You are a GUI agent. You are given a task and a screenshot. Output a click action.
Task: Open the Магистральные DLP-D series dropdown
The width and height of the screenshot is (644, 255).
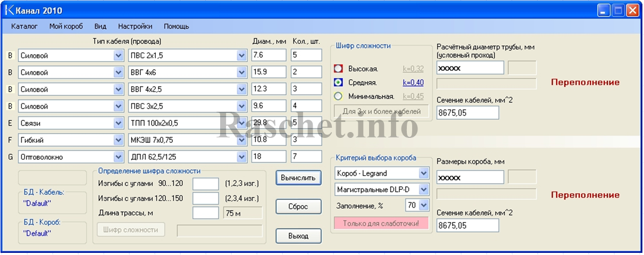click(x=423, y=189)
